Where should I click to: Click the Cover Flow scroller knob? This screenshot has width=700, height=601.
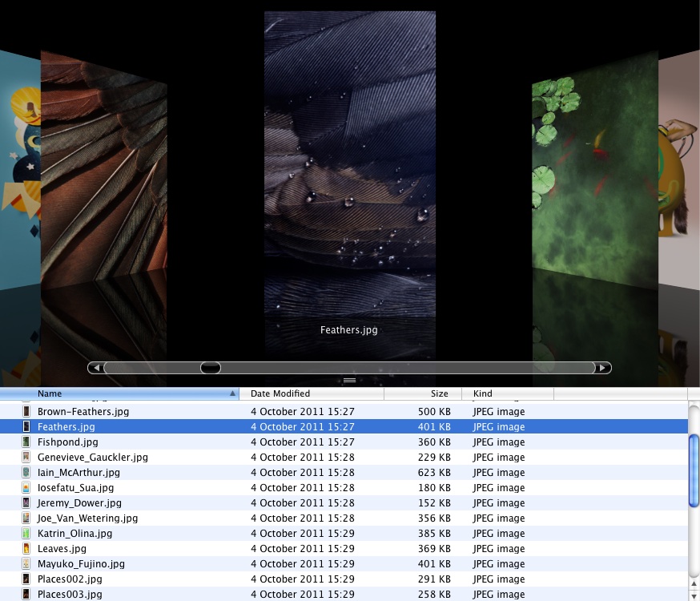click(x=210, y=367)
